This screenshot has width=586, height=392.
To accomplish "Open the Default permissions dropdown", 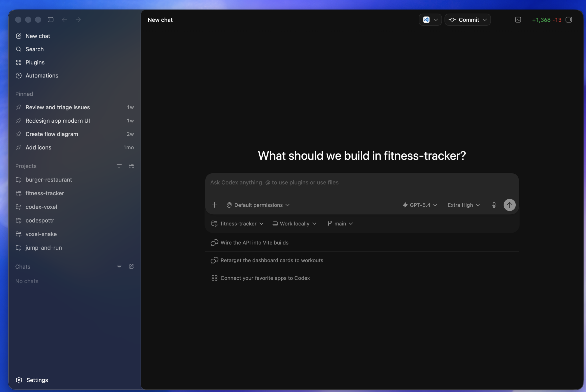I will tap(258, 205).
